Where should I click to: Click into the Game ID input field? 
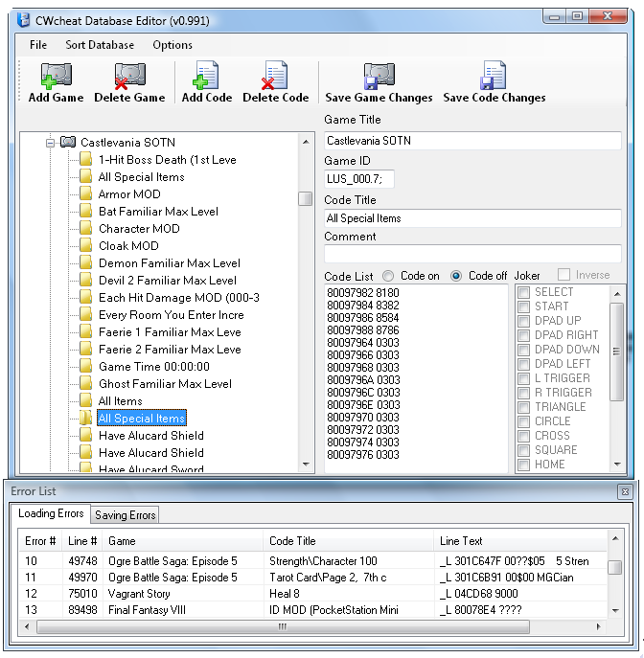pyautogui.click(x=359, y=179)
